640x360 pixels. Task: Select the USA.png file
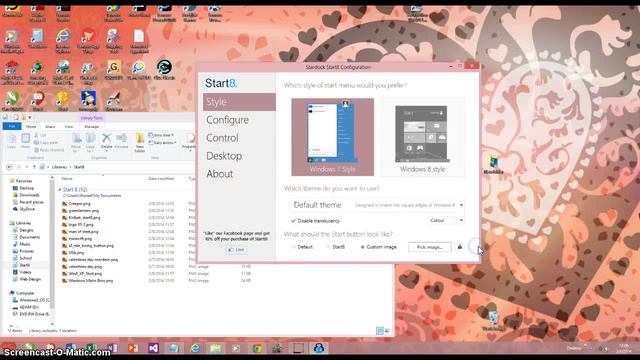(x=76, y=253)
